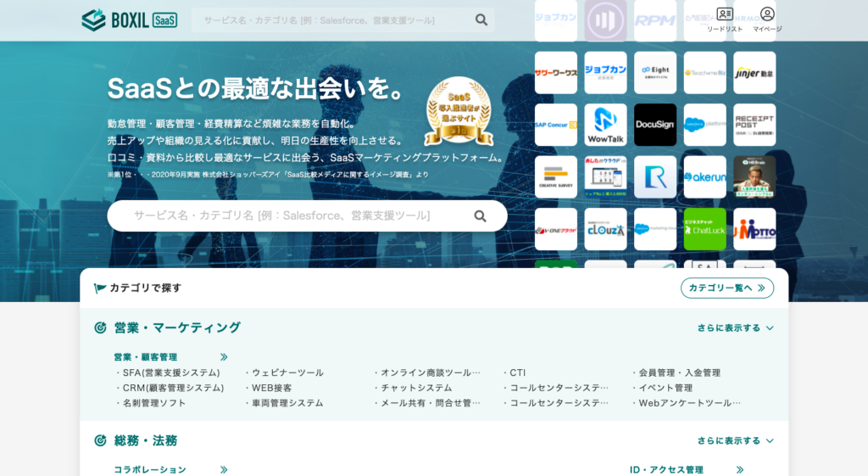
Task: Open the blue R logo service tile
Action: pyautogui.click(x=655, y=176)
